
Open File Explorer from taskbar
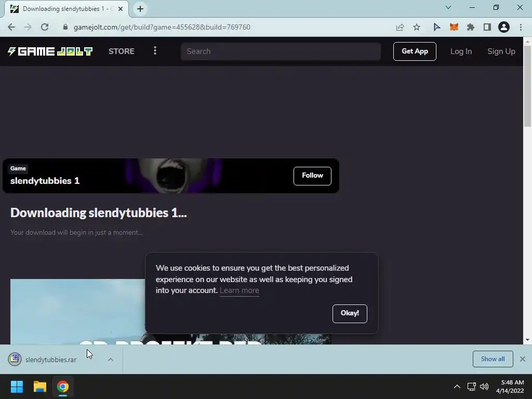39,387
